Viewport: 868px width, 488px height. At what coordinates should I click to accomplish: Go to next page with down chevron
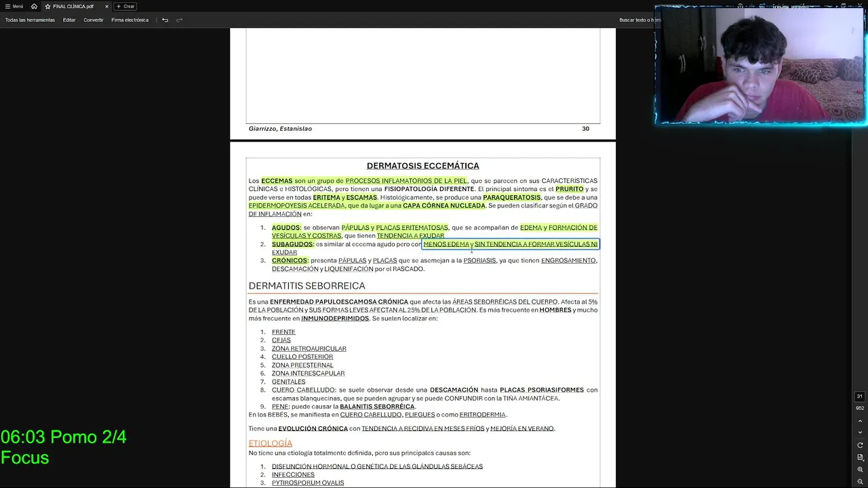click(x=860, y=432)
